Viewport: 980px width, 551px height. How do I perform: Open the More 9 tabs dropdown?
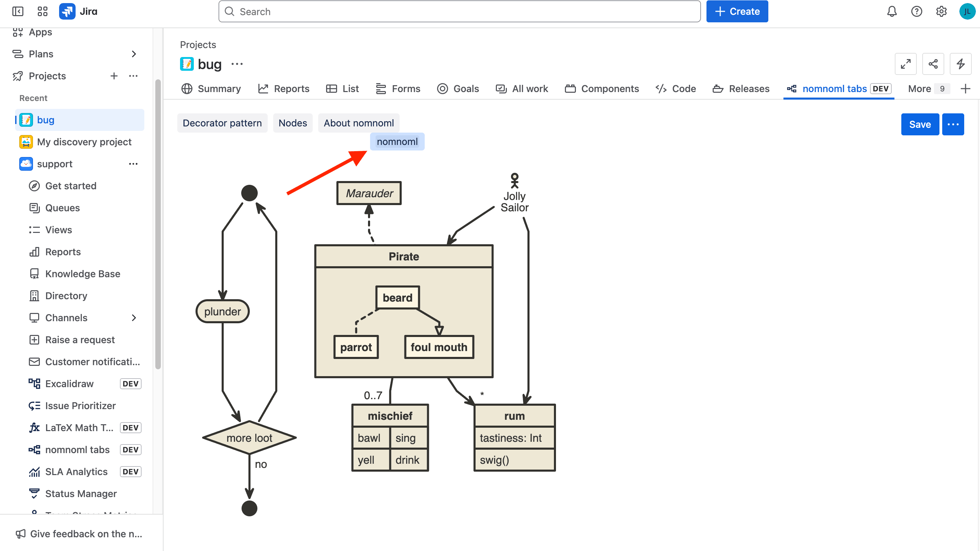[x=928, y=89]
